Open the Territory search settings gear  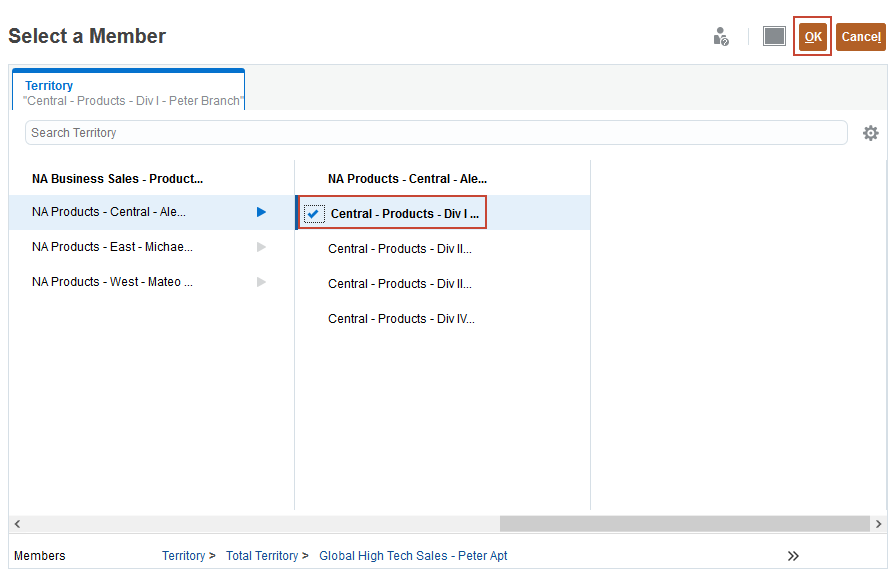pyautogui.click(x=871, y=133)
